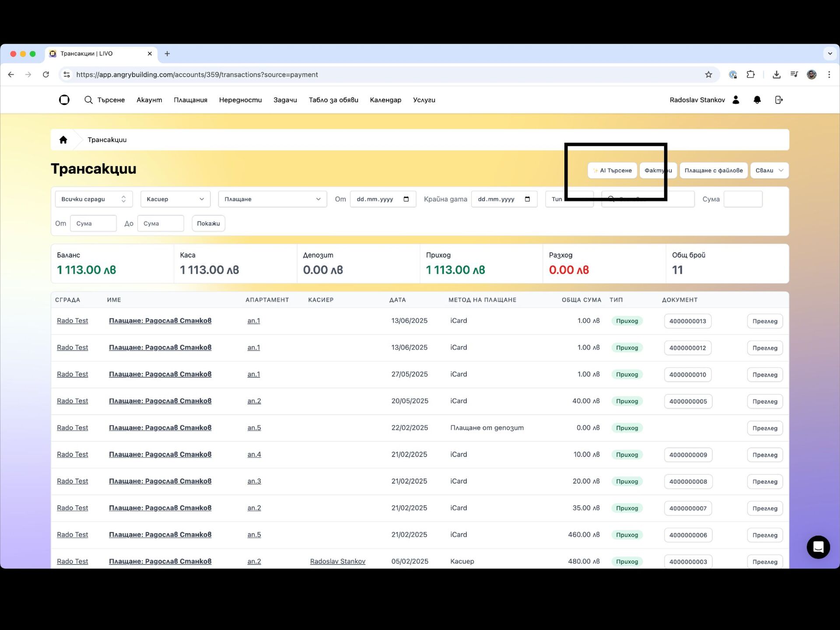This screenshot has width=840, height=630.
Task: Open browser downloads icon
Action: click(x=777, y=75)
